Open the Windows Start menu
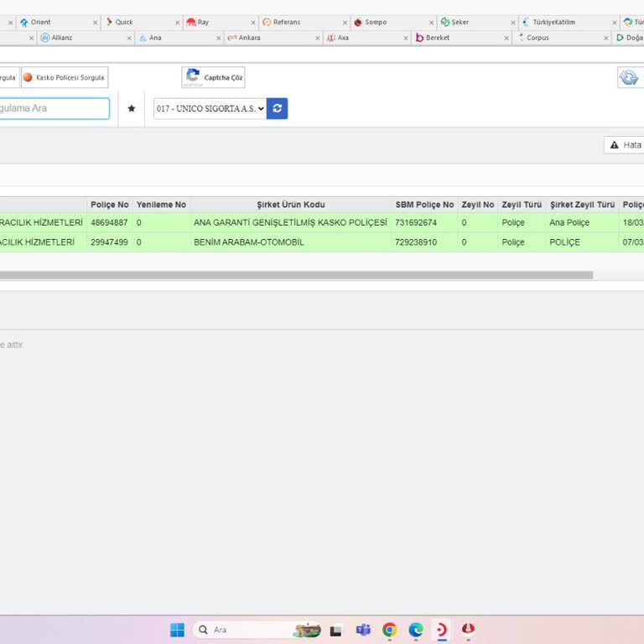 point(177,630)
